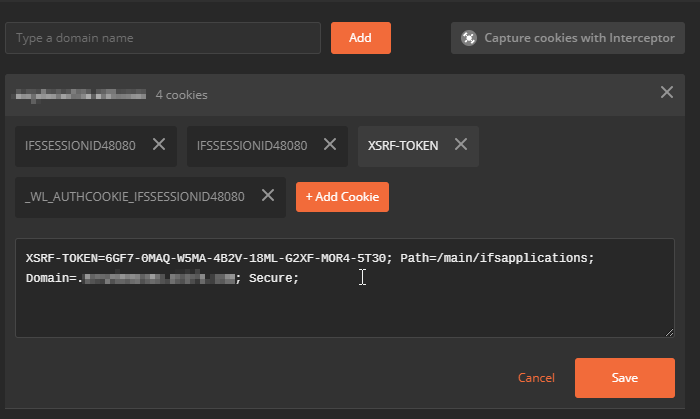Image resolution: width=700 pixels, height=419 pixels.
Task: Click the Cancel link
Action: click(536, 378)
